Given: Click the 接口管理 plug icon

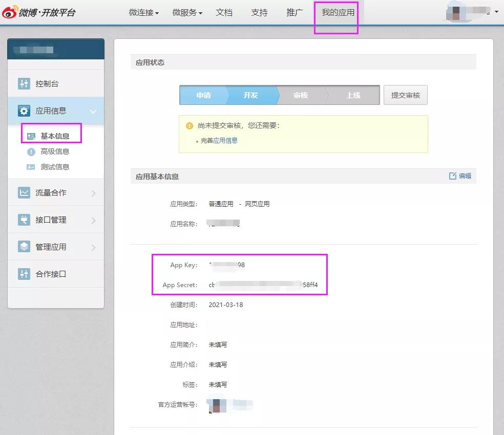Looking at the screenshot, I should point(24,220).
